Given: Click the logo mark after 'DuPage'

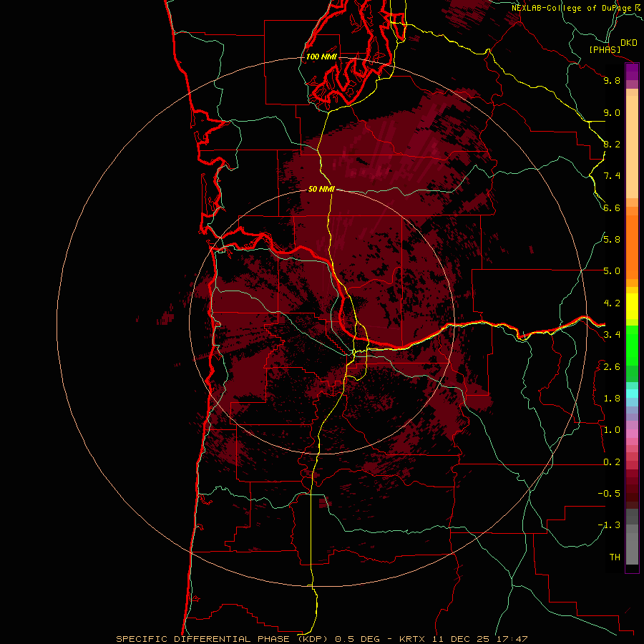Looking at the screenshot, I should point(638,7).
